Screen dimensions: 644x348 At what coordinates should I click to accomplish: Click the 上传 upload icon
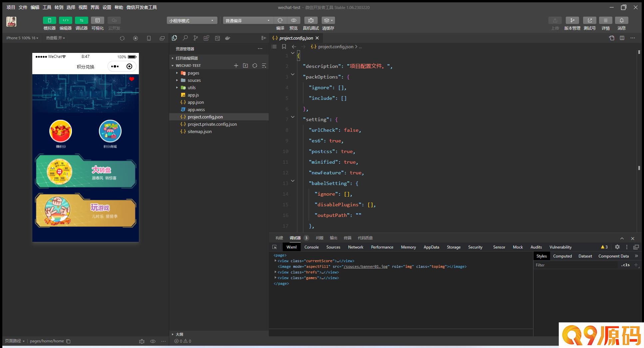555,20
